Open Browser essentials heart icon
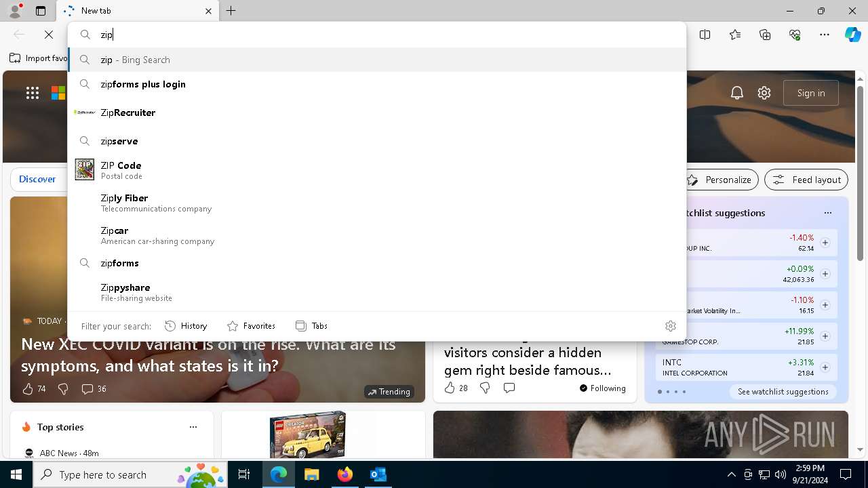 click(x=795, y=35)
